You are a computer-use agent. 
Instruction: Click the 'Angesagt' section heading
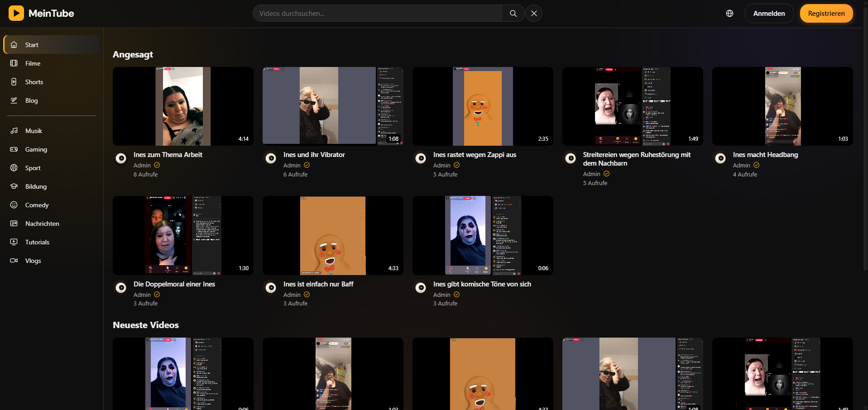coord(133,54)
